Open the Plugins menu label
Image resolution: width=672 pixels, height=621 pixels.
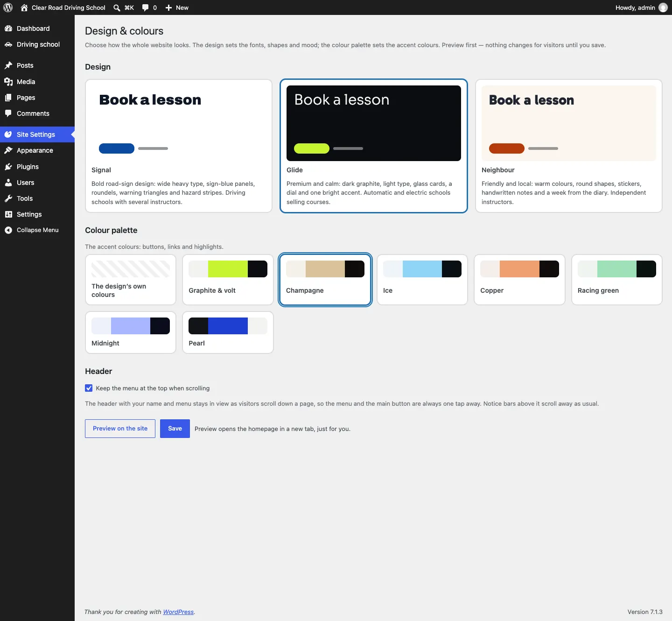28,167
